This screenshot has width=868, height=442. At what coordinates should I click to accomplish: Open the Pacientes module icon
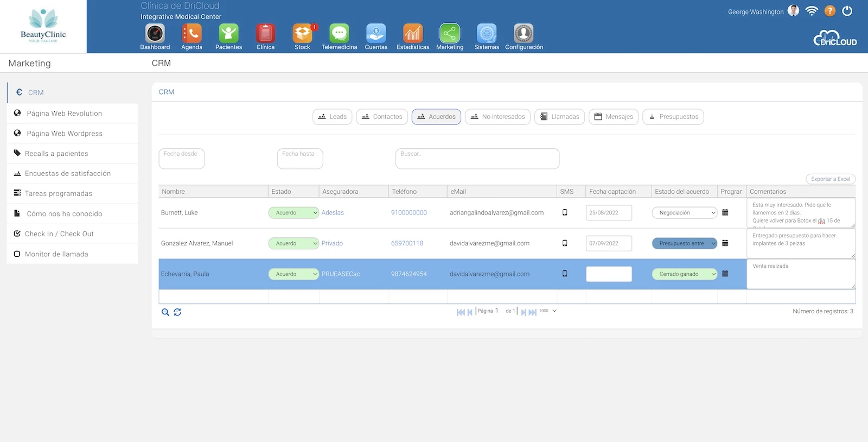228,34
